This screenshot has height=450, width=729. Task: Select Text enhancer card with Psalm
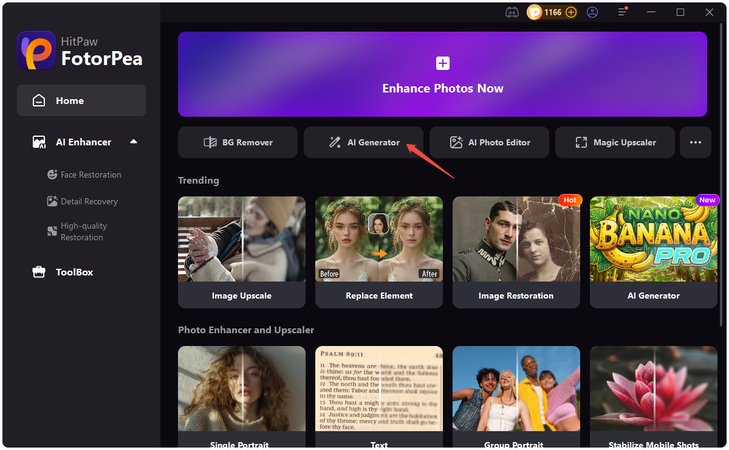(x=379, y=397)
